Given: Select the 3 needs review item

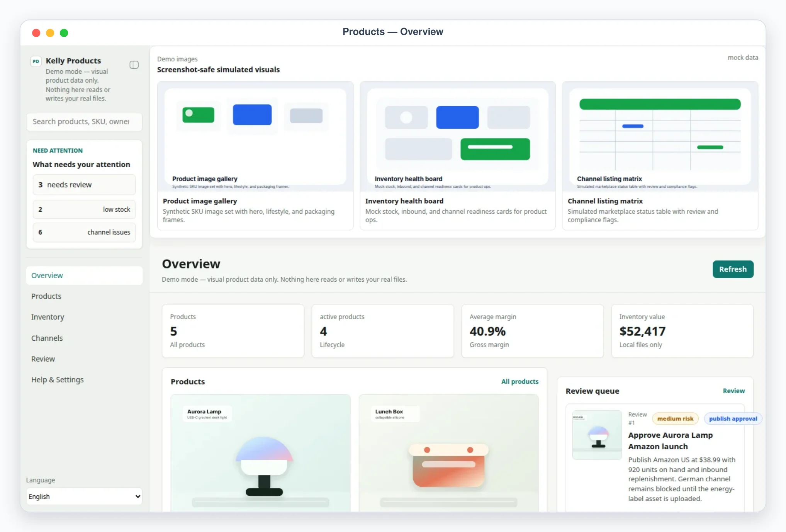Looking at the screenshot, I should tap(84, 185).
